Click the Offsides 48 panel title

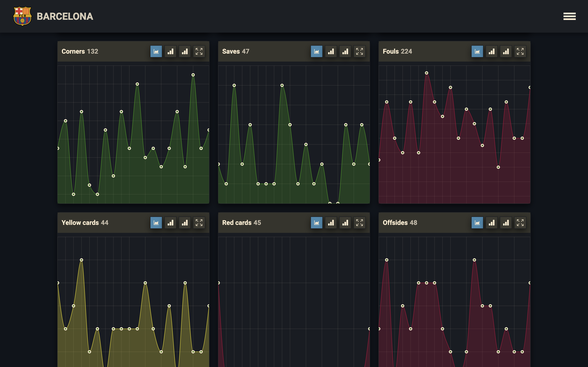point(400,223)
